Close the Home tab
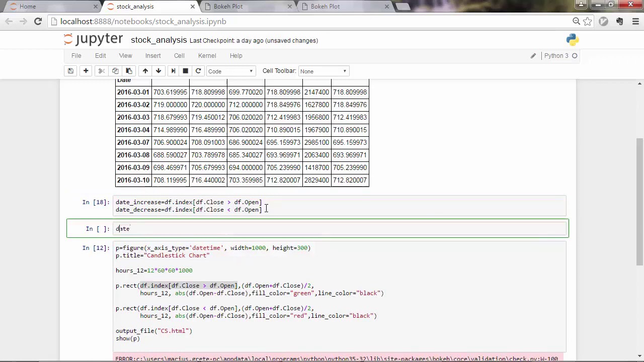The height and width of the screenshot is (362, 644). 96,7
